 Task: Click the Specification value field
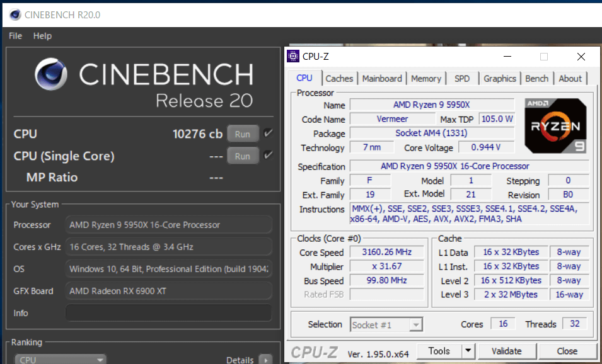click(469, 166)
